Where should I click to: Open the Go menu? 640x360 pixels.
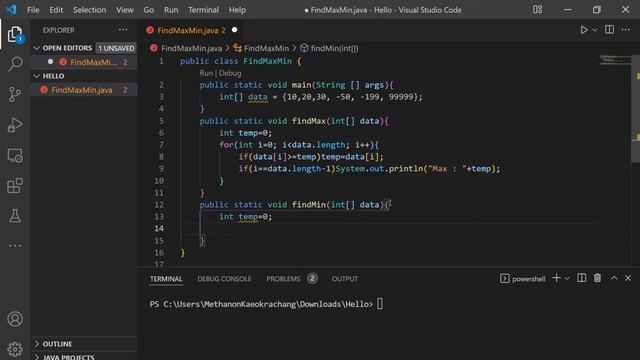149,10
